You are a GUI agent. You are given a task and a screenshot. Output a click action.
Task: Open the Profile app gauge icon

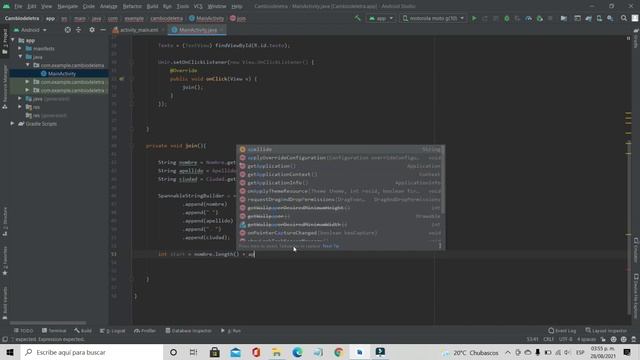(529, 18)
